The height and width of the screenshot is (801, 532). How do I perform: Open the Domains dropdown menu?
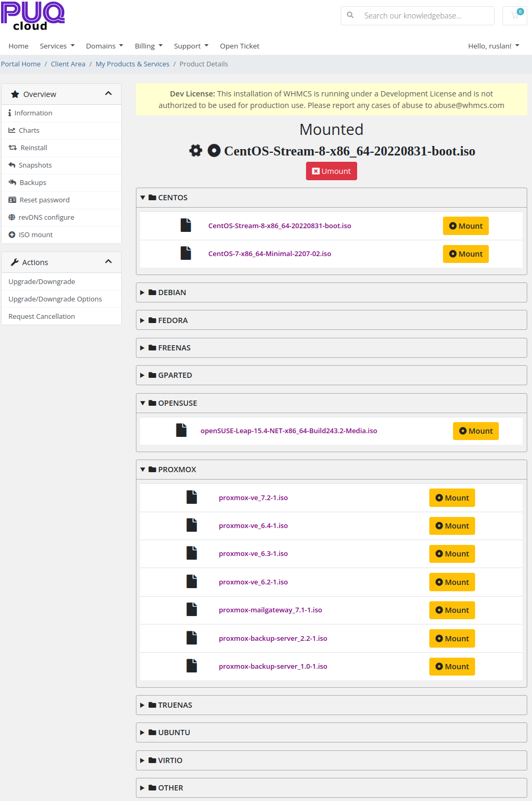104,46
